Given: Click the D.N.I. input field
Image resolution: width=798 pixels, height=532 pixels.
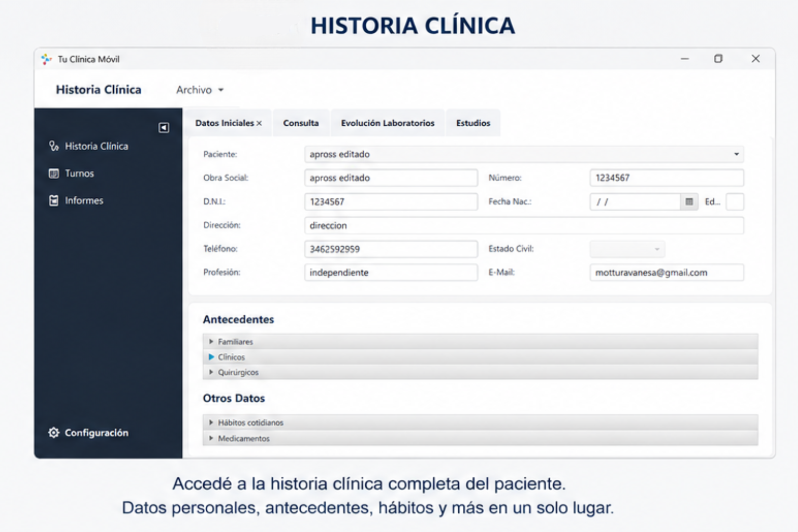Looking at the screenshot, I should pos(391,202).
